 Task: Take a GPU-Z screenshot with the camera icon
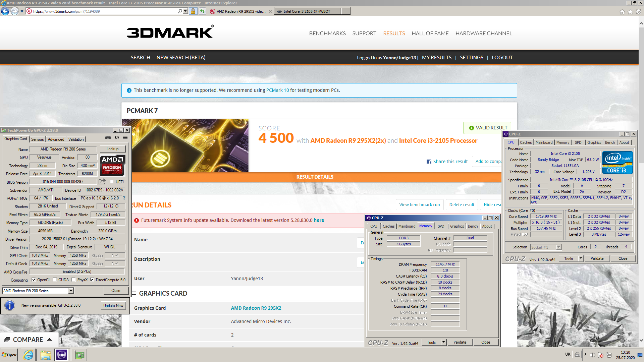point(108,138)
